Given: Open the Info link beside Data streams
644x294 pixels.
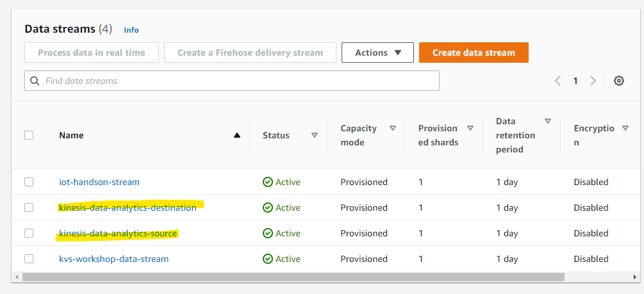Looking at the screenshot, I should click(x=131, y=30).
